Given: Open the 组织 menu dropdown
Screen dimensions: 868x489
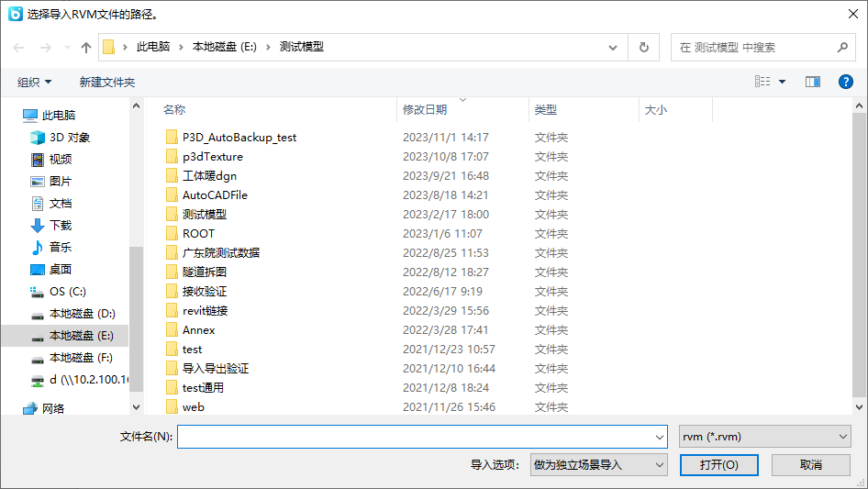Looking at the screenshot, I should [34, 82].
